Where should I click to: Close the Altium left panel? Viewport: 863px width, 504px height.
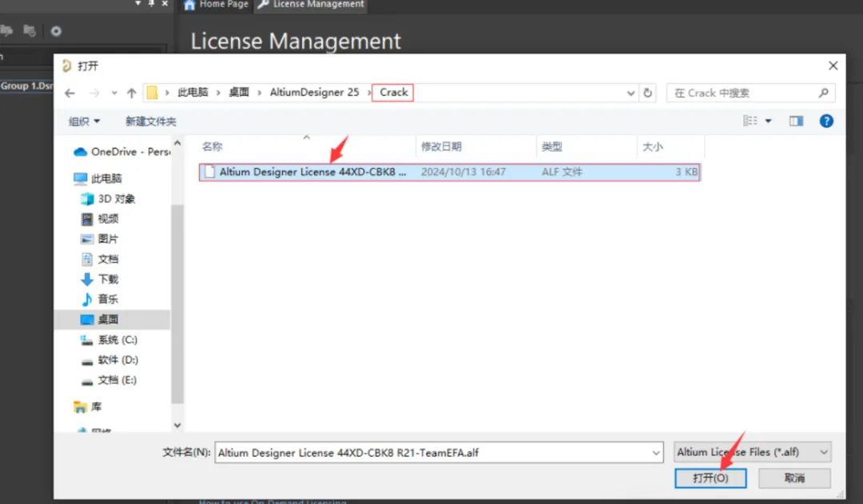tap(165, 3)
